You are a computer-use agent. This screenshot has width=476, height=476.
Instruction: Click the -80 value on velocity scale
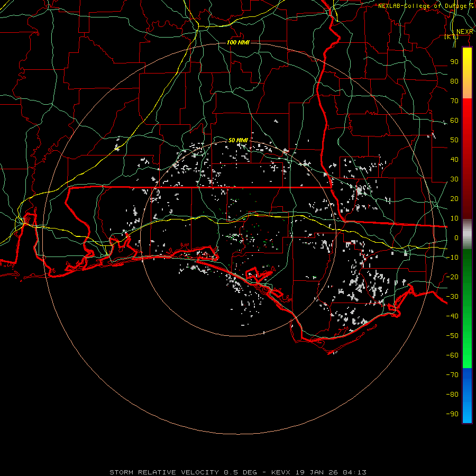[452, 395]
